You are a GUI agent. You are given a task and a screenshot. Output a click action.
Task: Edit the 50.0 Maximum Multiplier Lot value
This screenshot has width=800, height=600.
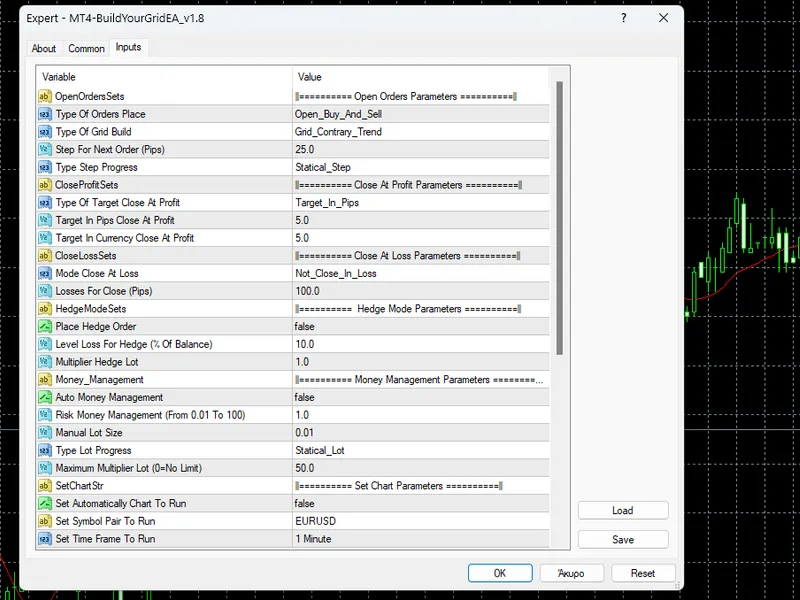pos(421,468)
